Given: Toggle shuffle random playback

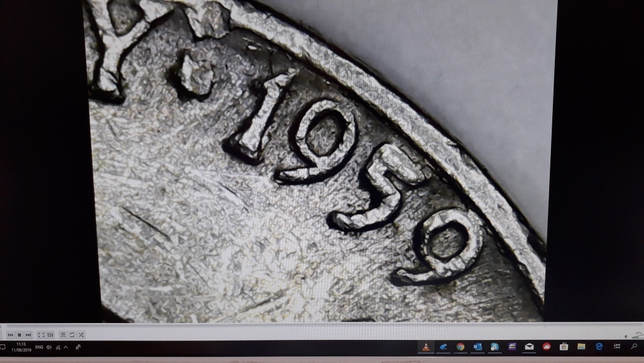Looking at the screenshot, I should coord(81,335).
